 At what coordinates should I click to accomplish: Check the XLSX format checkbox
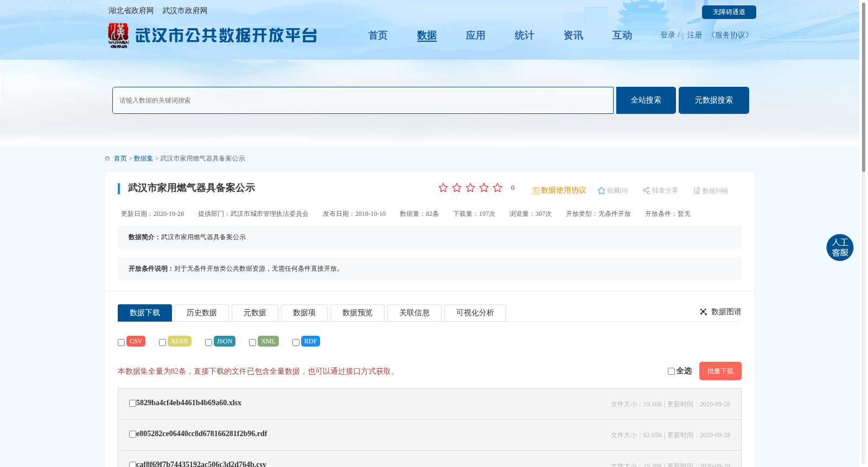[162, 343]
